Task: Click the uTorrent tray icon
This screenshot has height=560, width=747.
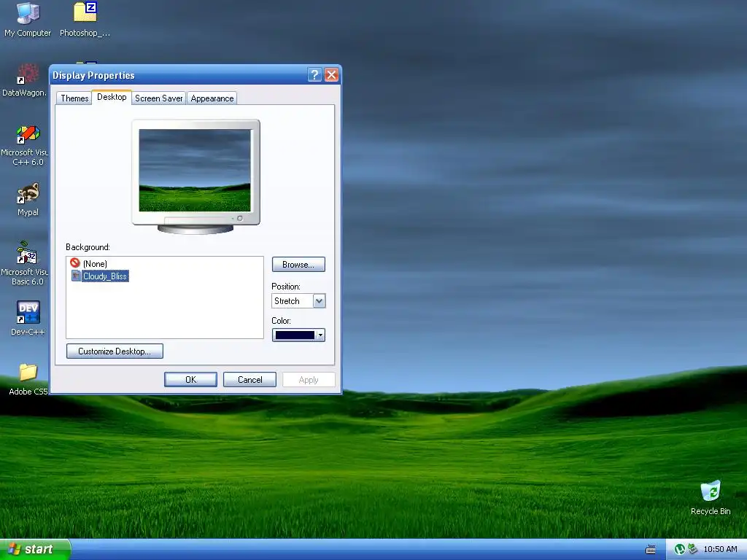Action: (680, 550)
